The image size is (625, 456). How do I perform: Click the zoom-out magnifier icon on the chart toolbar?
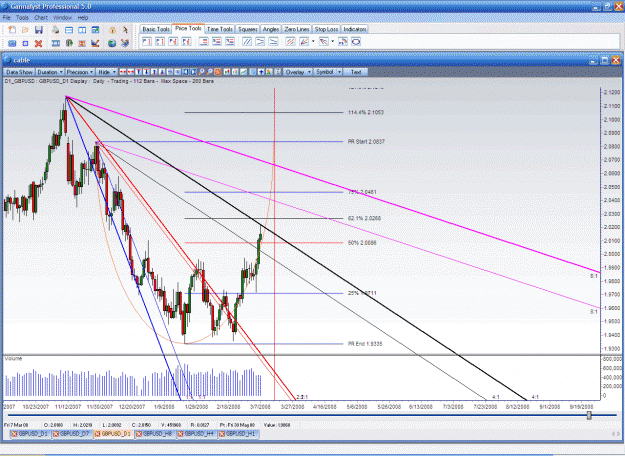click(x=209, y=72)
